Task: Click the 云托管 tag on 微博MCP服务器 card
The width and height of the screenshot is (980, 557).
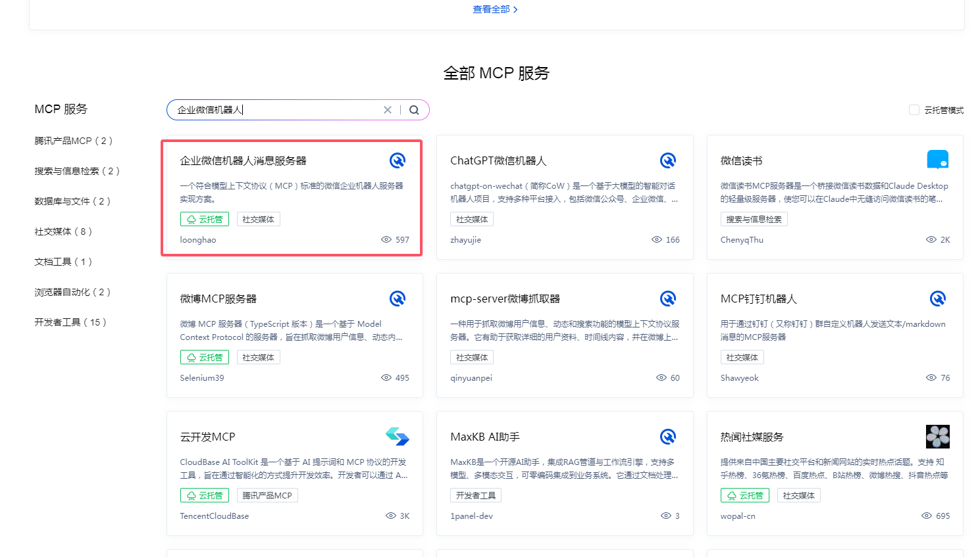Action: click(205, 357)
